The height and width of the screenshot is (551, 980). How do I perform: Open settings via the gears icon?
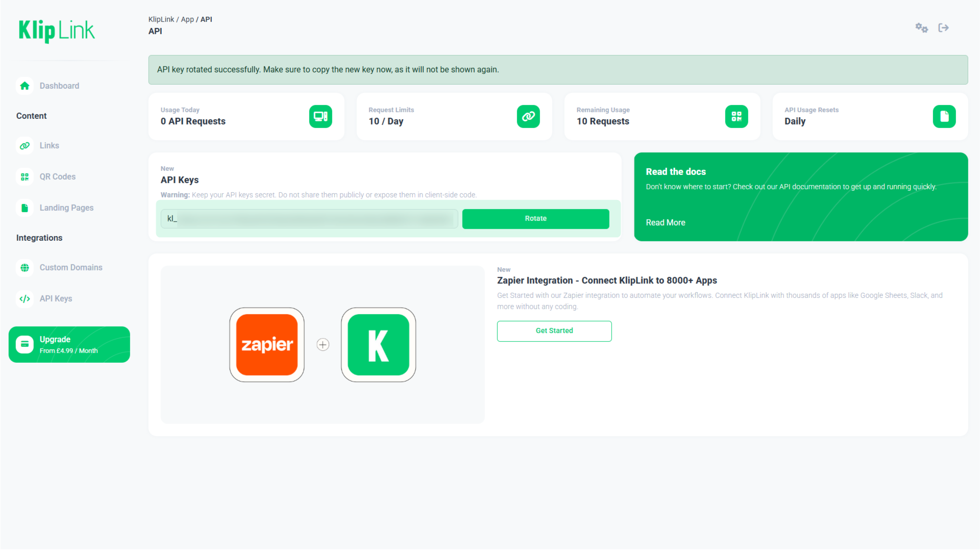[921, 28]
